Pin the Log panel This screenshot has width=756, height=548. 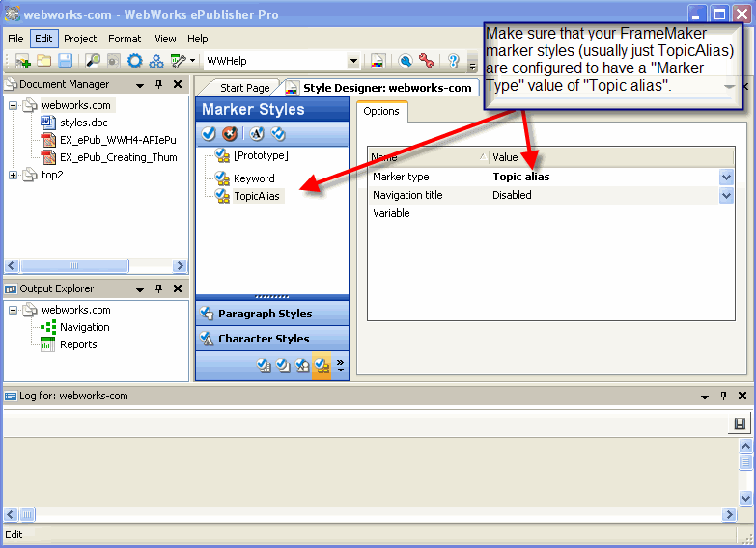pos(723,396)
